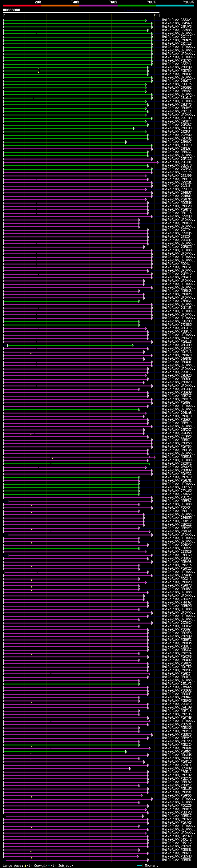
Task: Select the AU088980 query name
Action: pos(11,10)
